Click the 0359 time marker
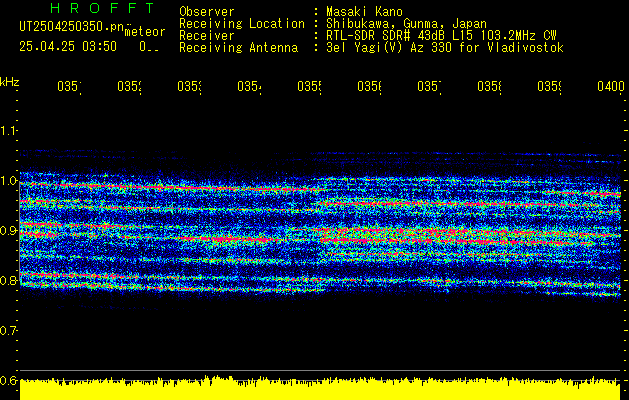Screen dimensions: 629x400 (549, 86)
